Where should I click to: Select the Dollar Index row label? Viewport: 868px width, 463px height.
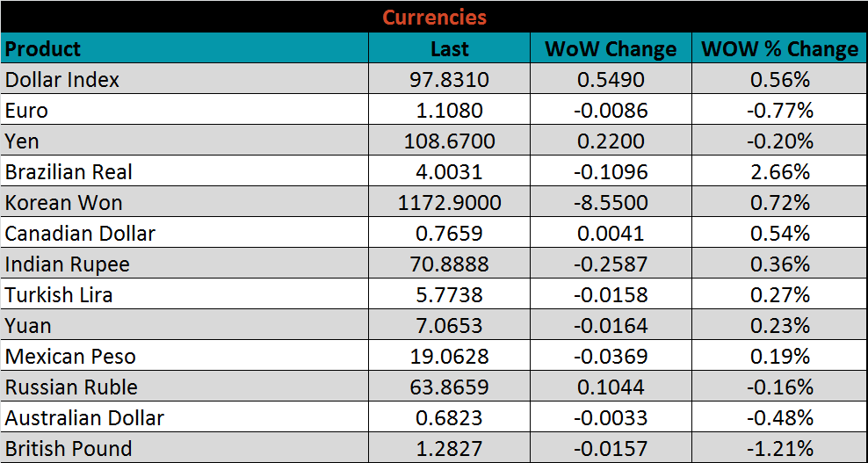click(x=62, y=80)
